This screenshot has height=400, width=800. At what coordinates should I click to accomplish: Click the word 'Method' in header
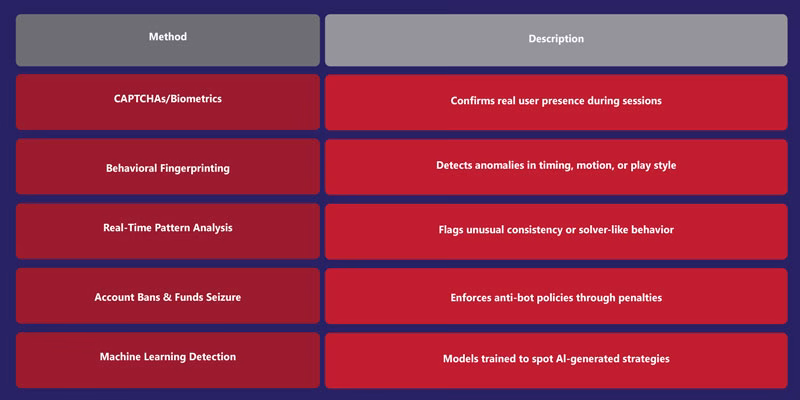[x=168, y=37]
